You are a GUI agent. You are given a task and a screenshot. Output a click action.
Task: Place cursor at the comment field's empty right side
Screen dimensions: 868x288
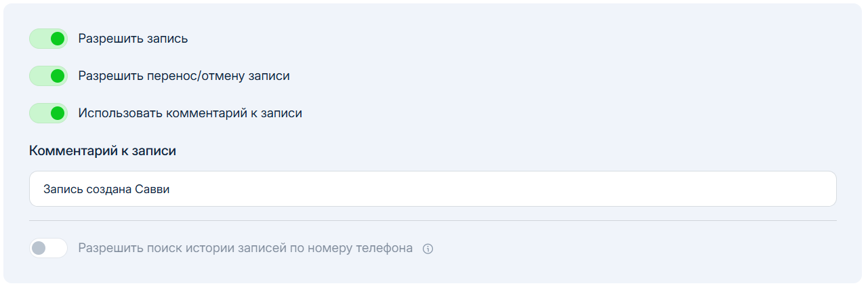pyautogui.click(x=610, y=189)
